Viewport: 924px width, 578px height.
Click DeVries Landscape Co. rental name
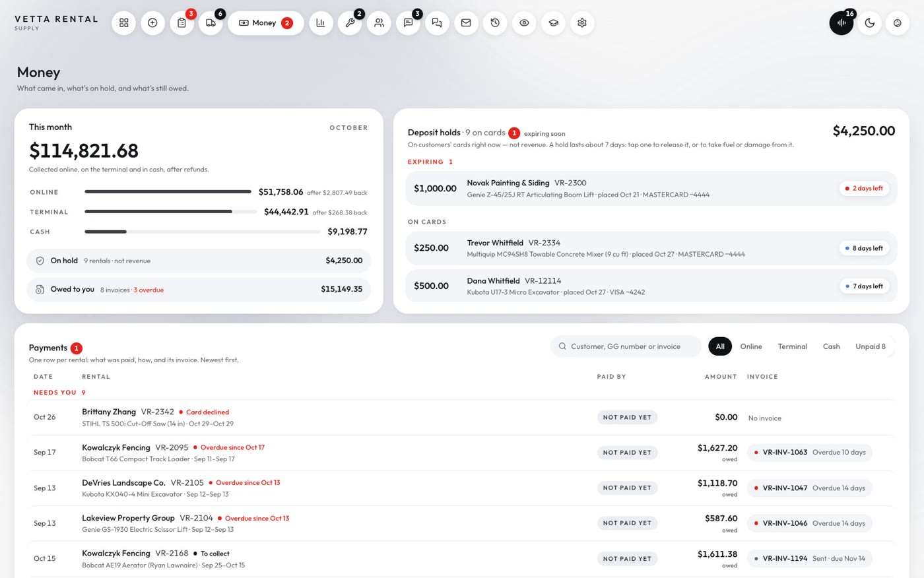click(123, 482)
